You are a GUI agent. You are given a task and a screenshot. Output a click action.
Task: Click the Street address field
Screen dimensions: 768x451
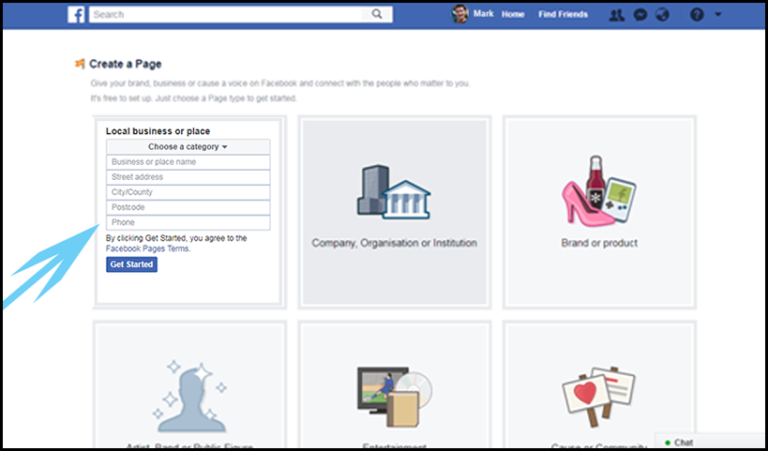pyautogui.click(x=188, y=177)
